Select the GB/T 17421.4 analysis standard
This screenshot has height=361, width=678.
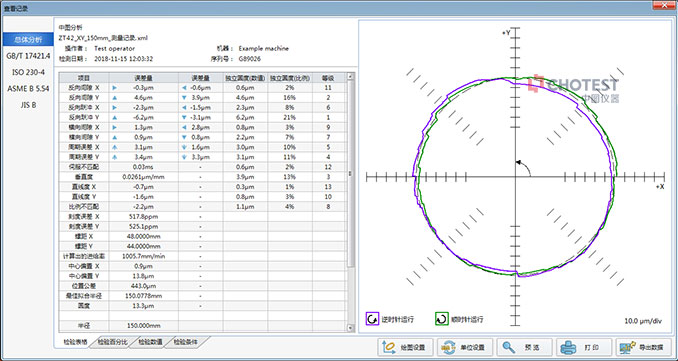pos(28,56)
